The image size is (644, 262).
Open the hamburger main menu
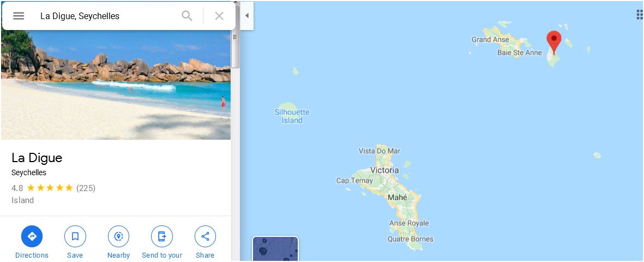point(19,16)
